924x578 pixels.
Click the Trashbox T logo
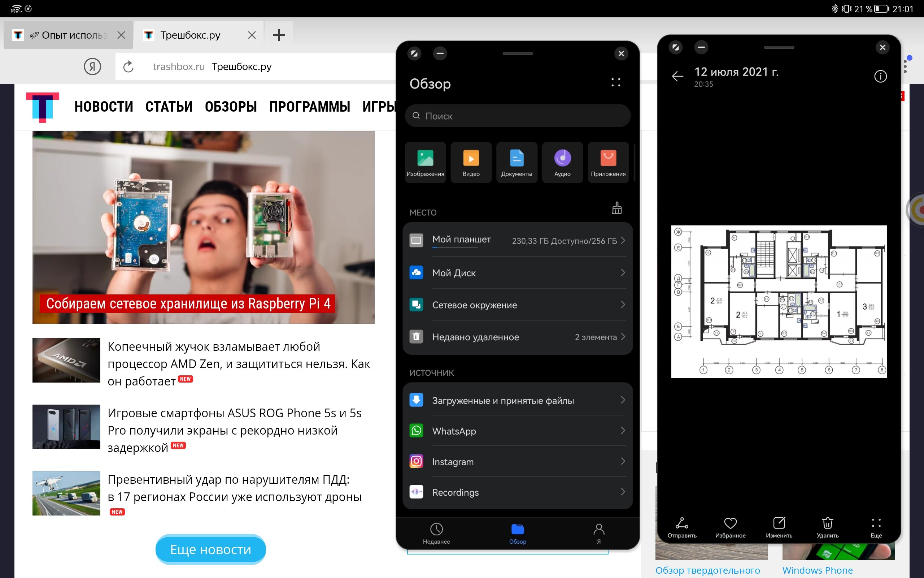42,107
